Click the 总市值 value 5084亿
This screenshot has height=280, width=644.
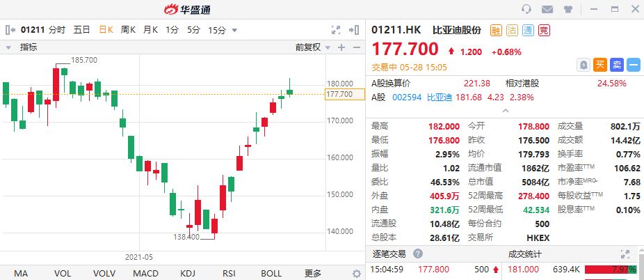[x=537, y=182]
